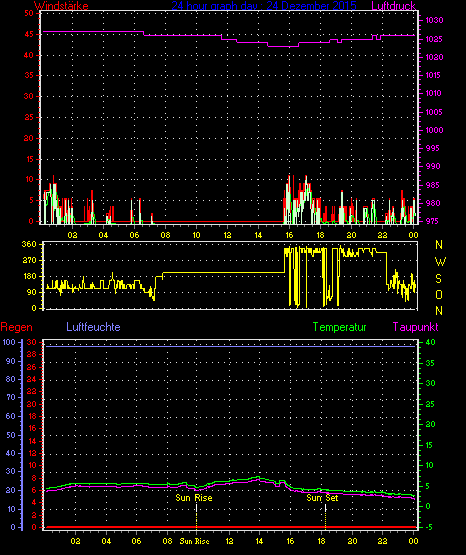Screen dimensions: 466x555
Task: Click the 16 hour tick on wind graph
Action: (x=289, y=235)
